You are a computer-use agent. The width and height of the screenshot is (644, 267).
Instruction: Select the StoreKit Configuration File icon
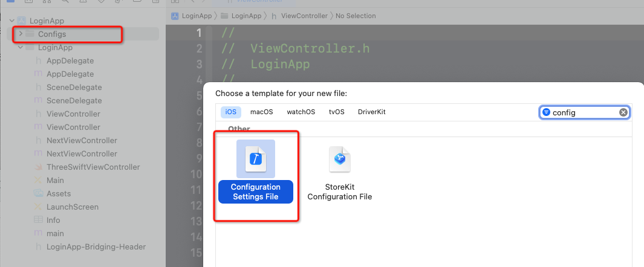(x=340, y=159)
